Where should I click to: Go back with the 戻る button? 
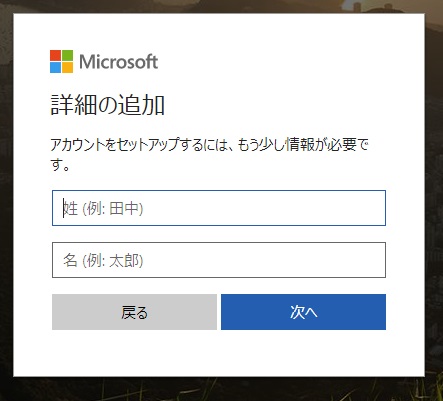(134, 312)
